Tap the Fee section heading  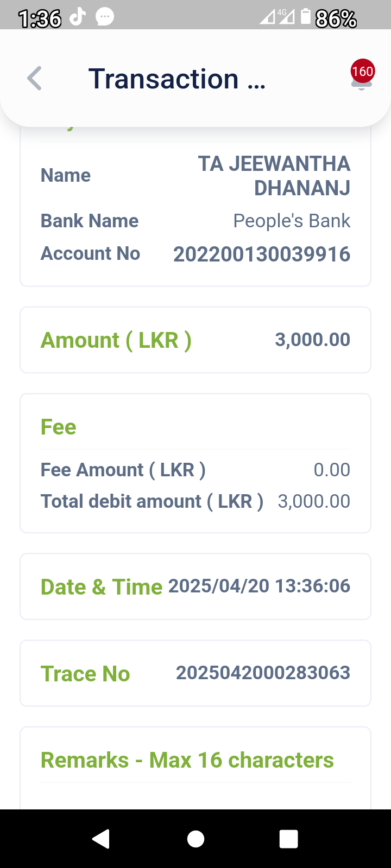59,427
